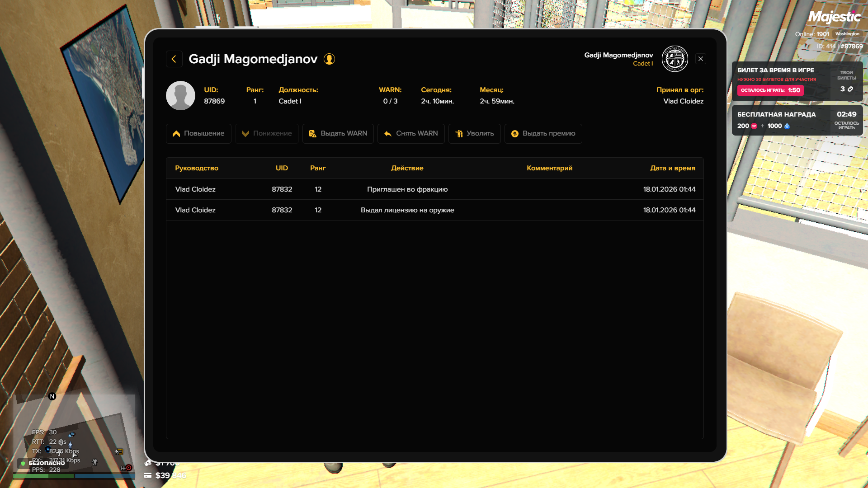This screenshot has height=488, width=868.
Task: Click the gold badge icon beside the name
Action: point(329,59)
